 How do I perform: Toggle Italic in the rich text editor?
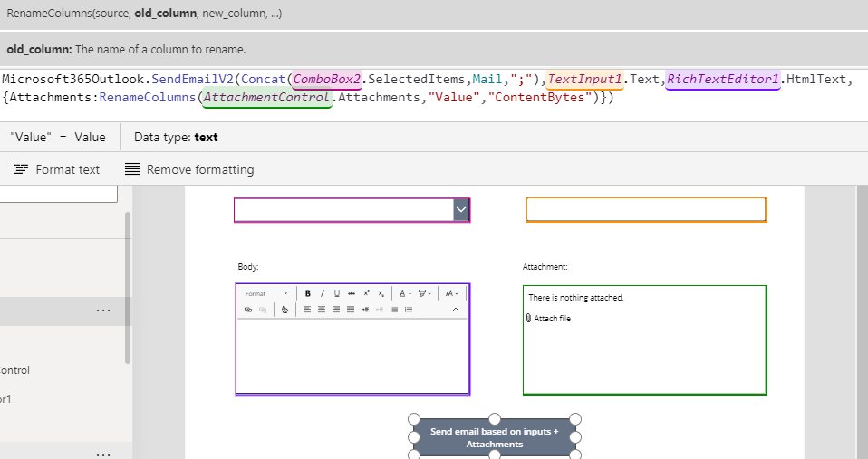pos(323,293)
